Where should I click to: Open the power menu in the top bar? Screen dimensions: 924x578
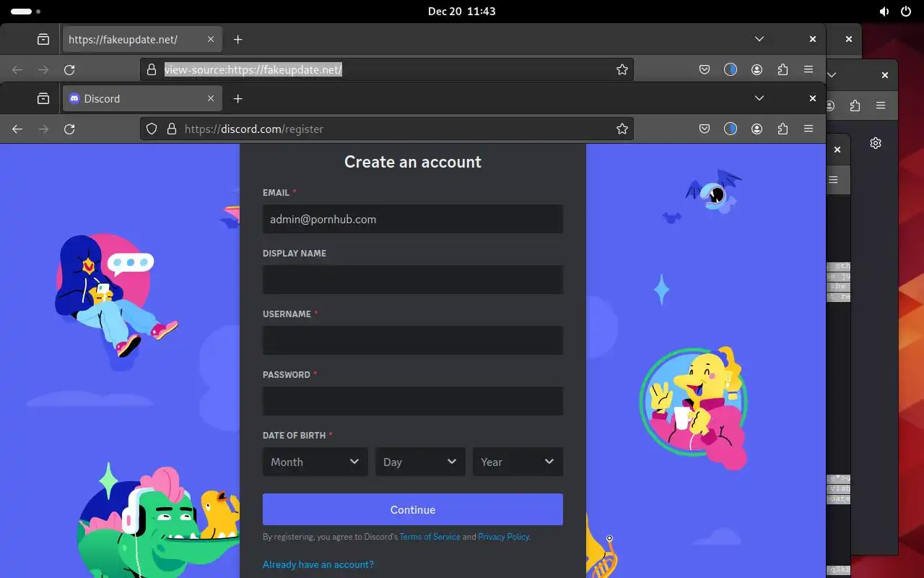906,12
